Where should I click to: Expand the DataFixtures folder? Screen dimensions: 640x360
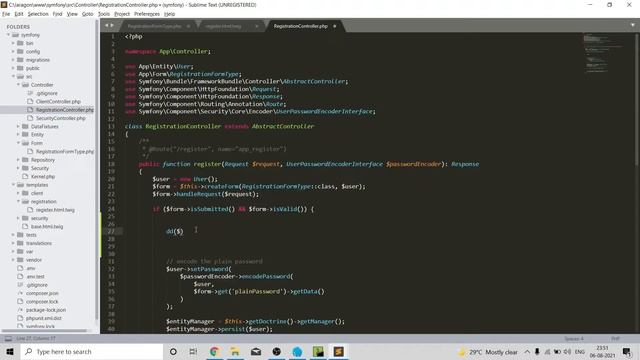tap(18, 127)
